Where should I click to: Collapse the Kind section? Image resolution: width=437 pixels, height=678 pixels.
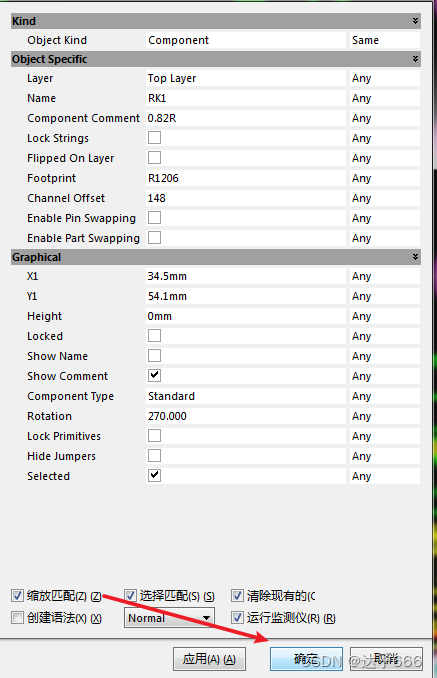pos(415,21)
